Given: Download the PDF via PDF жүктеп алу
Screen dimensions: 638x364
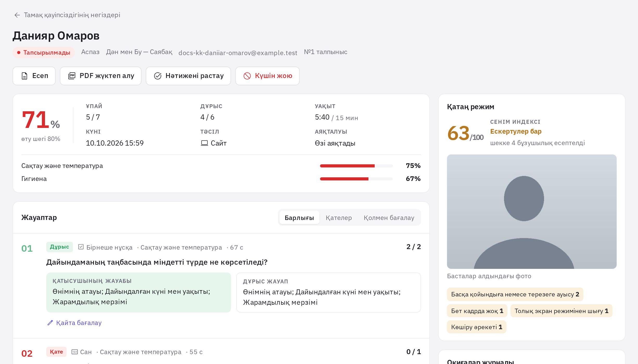Looking at the screenshot, I should coord(101,76).
